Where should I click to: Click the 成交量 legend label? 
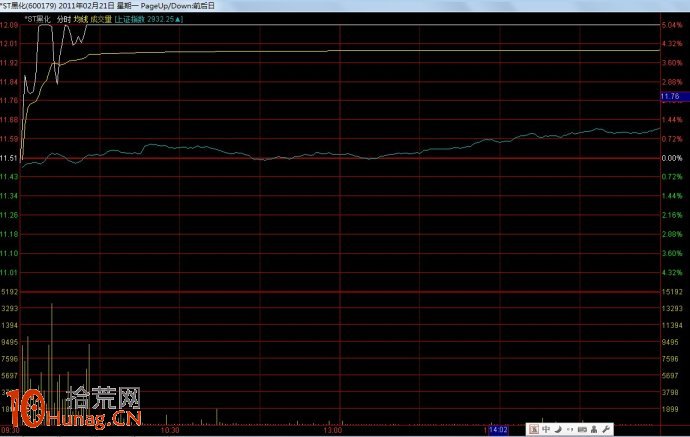pyautogui.click(x=100, y=19)
